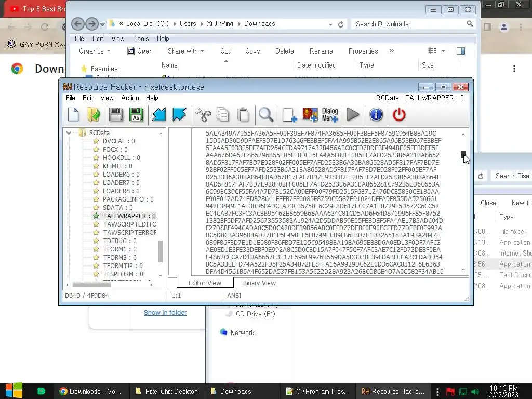Click Rename in Downloads explorer toolbar
This screenshot has width=532, height=399.
(321, 51)
